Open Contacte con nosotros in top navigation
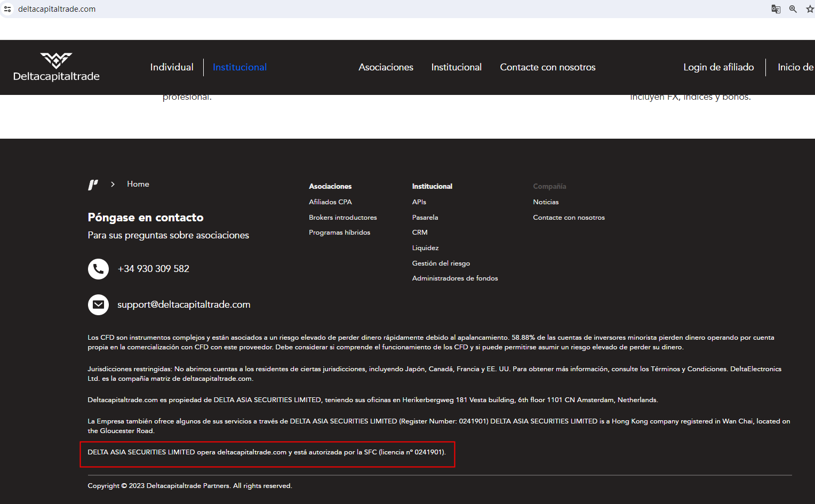Image resolution: width=815 pixels, height=504 pixels. pyautogui.click(x=547, y=67)
